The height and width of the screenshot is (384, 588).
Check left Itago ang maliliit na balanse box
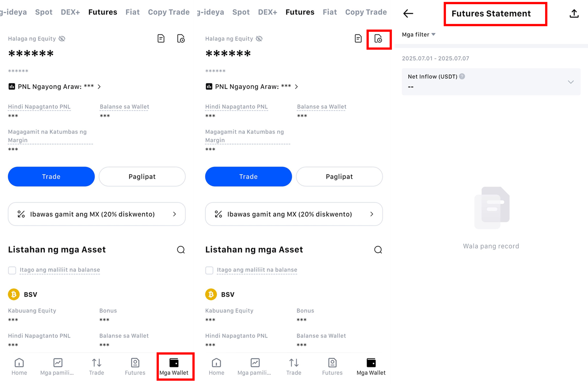(x=12, y=270)
